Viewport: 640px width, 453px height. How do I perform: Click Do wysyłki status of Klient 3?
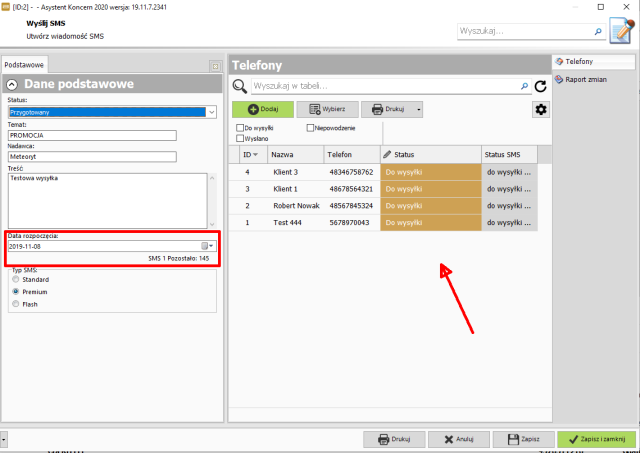click(431, 172)
